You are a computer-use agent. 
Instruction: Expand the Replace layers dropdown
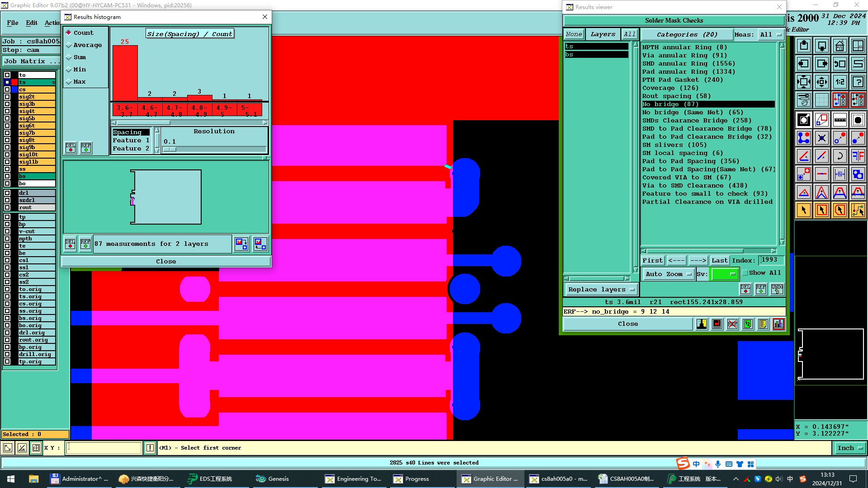[601, 290]
